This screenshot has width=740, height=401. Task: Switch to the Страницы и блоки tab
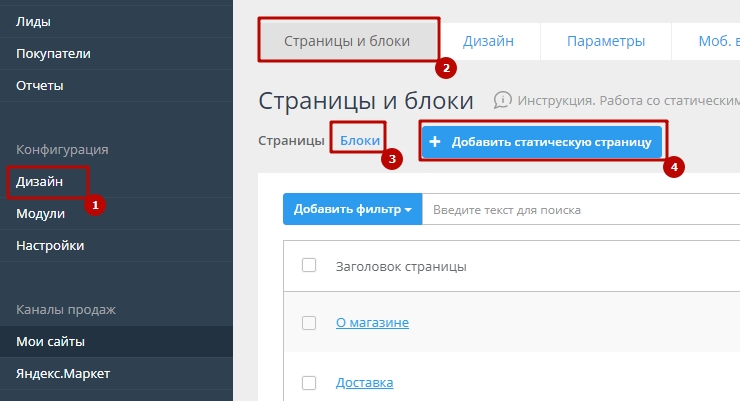[x=348, y=42]
